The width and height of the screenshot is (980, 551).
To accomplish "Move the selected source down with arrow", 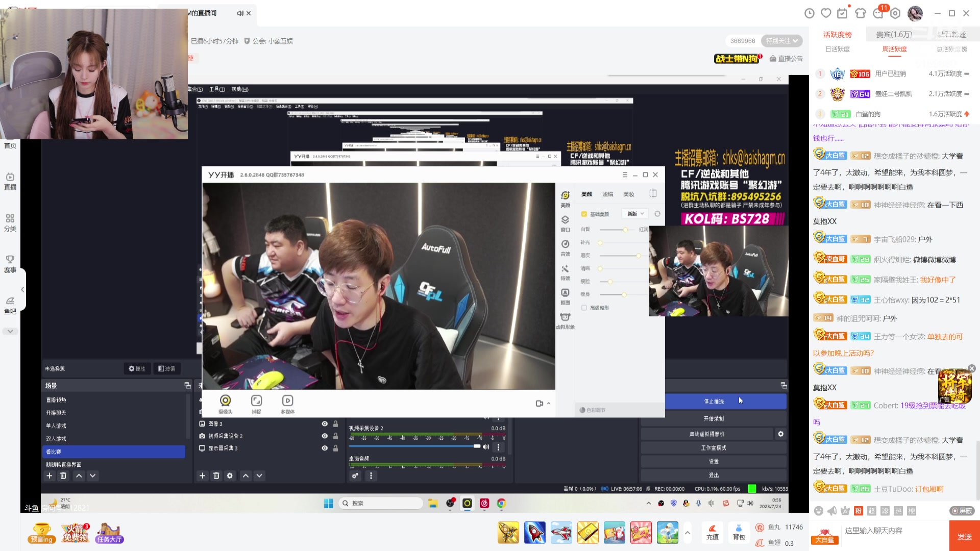I will tap(259, 475).
